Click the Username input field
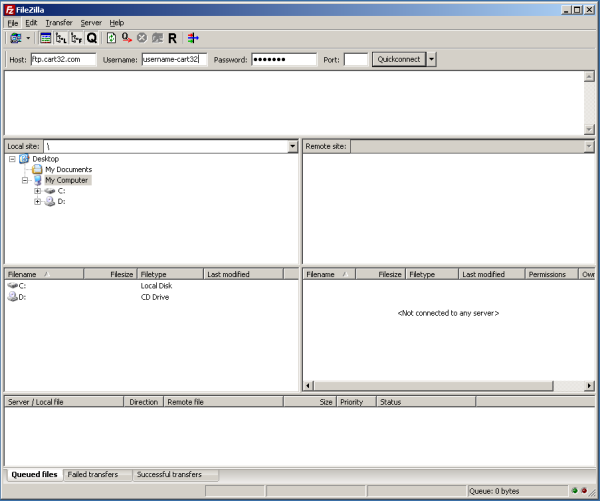Screen dimensions: 600x501 click(x=174, y=59)
